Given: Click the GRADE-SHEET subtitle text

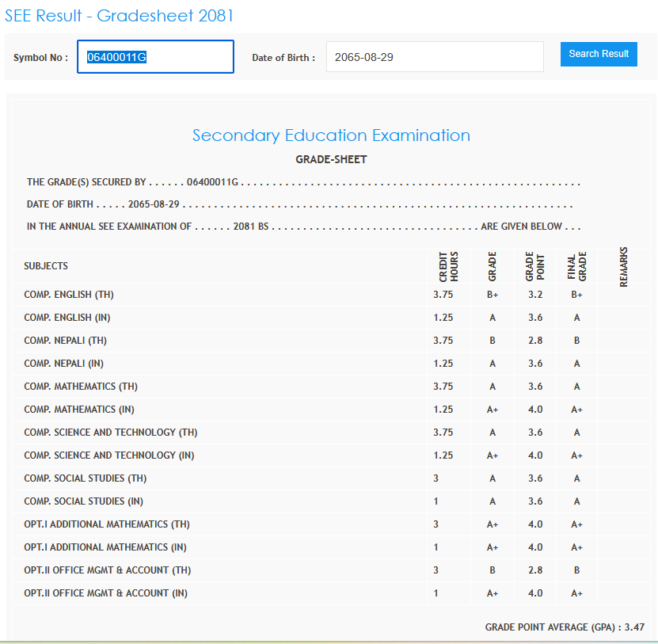Looking at the screenshot, I should [x=331, y=159].
